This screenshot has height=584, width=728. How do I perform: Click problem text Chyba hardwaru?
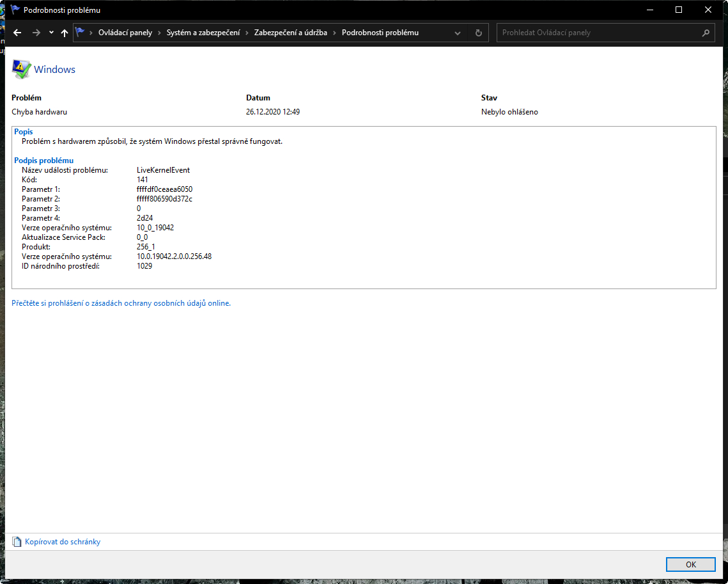point(40,112)
